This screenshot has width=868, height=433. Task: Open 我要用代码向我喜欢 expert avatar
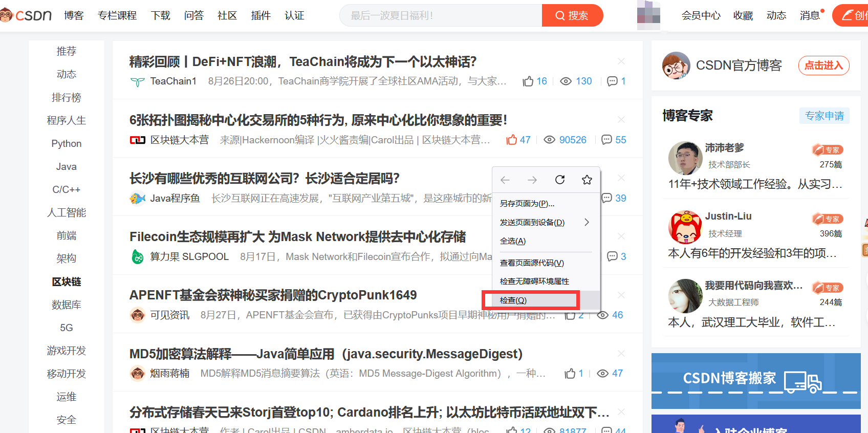click(x=685, y=296)
